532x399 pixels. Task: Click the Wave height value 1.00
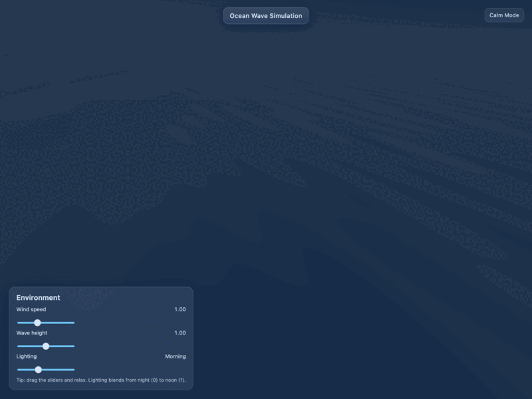coord(180,333)
